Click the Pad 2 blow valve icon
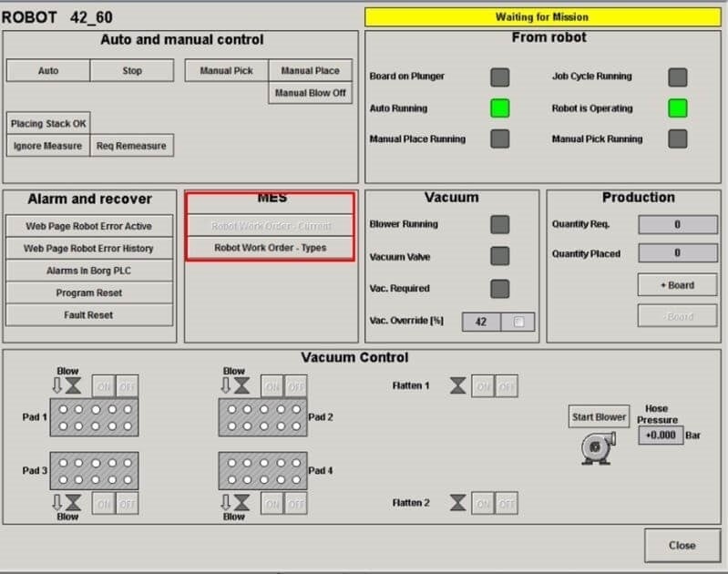The height and width of the screenshot is (574, 728). pyautogui.click(x=241, y=385)
